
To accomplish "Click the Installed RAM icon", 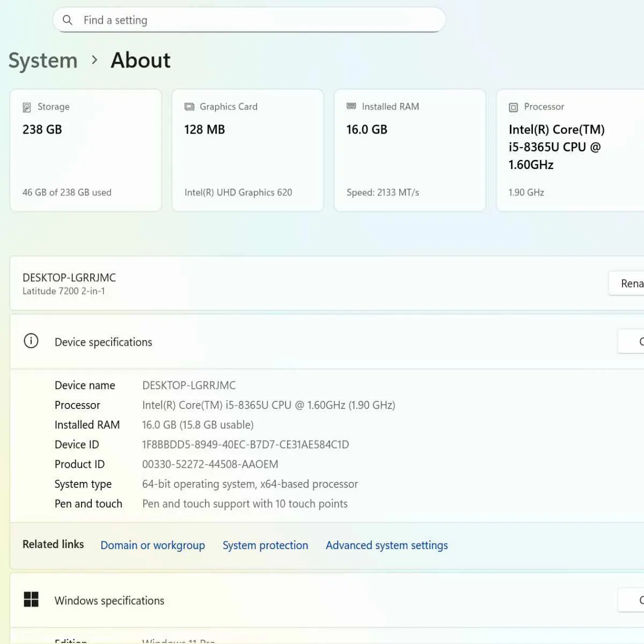I will [352, 106].
